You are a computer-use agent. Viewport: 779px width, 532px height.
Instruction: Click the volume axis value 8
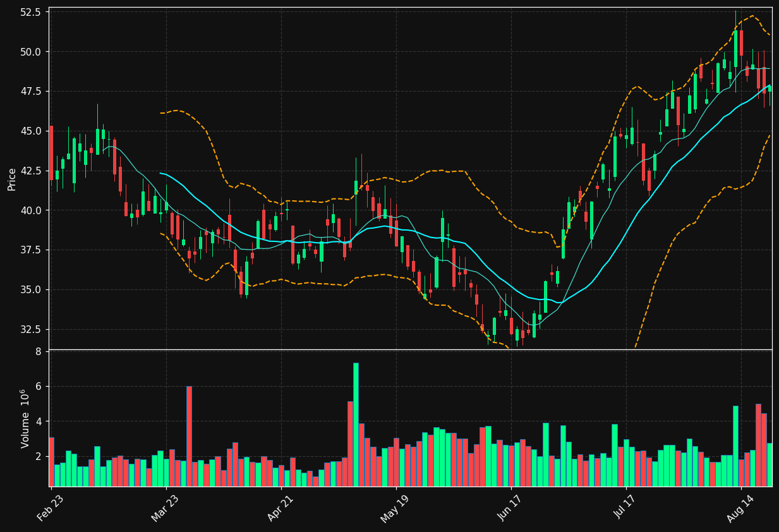[39, 351]
